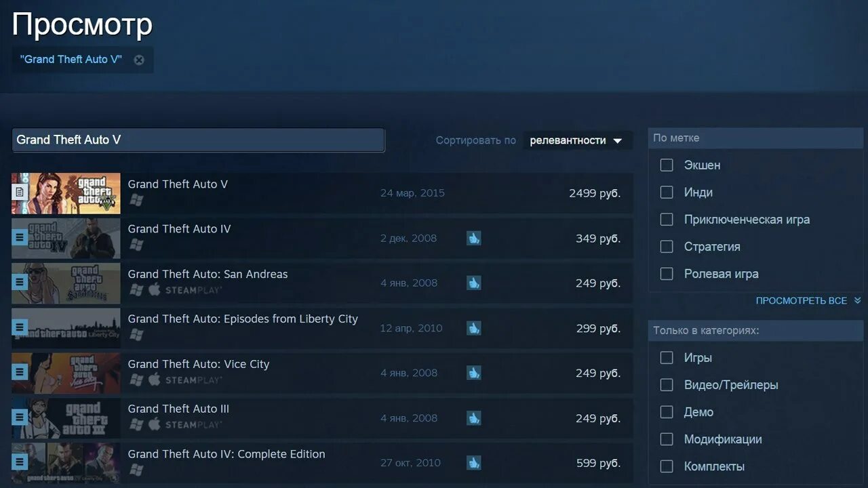Click the 599 руб. price
Viewport: 868px width, 488px height.
(x=598, y=463)
